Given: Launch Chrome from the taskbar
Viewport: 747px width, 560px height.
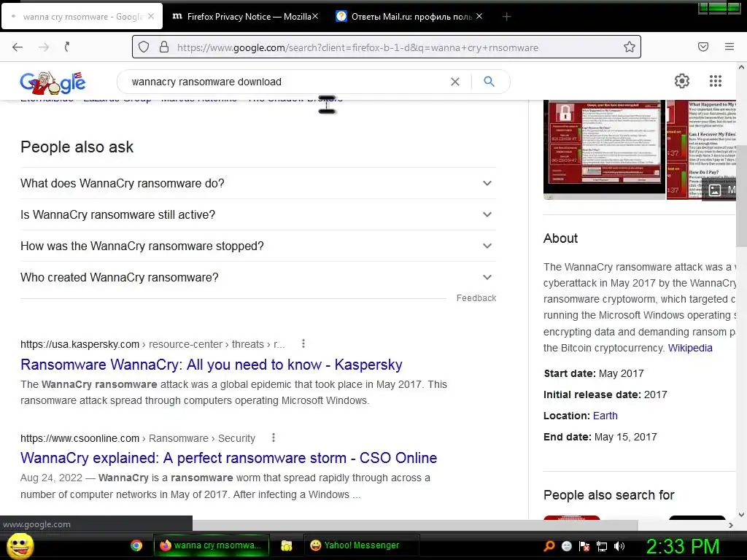Looking at the screenshot, I should [x=136, y=545].
